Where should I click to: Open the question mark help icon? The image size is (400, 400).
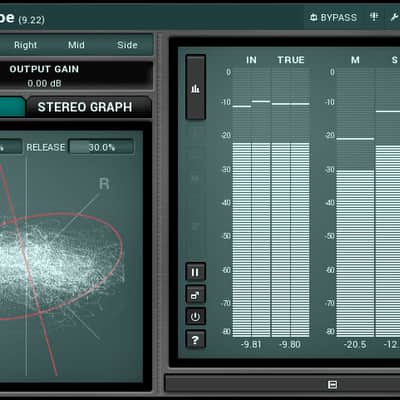tap(195, 340)
